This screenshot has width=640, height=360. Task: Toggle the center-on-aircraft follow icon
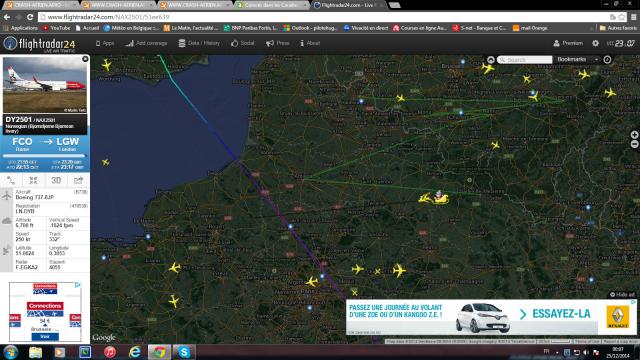[x=33, y=180]
